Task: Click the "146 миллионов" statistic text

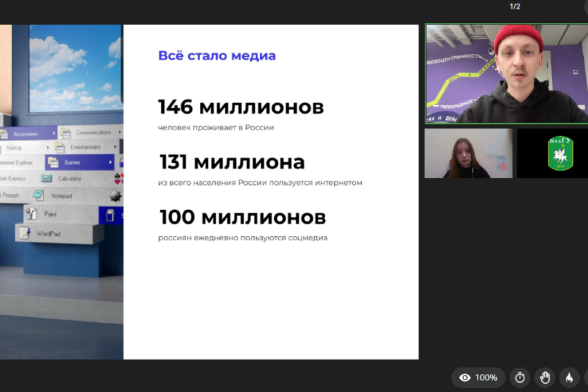Action: 241,107
